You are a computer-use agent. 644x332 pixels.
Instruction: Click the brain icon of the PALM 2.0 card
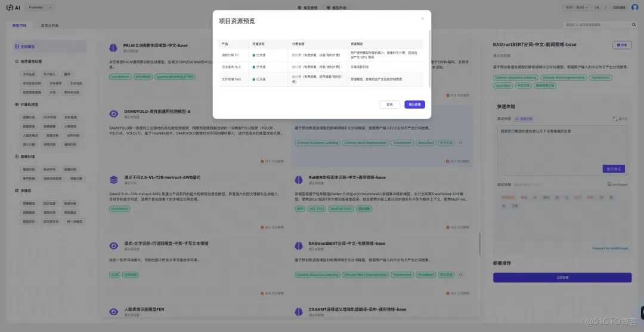click(x=113, y=48)
